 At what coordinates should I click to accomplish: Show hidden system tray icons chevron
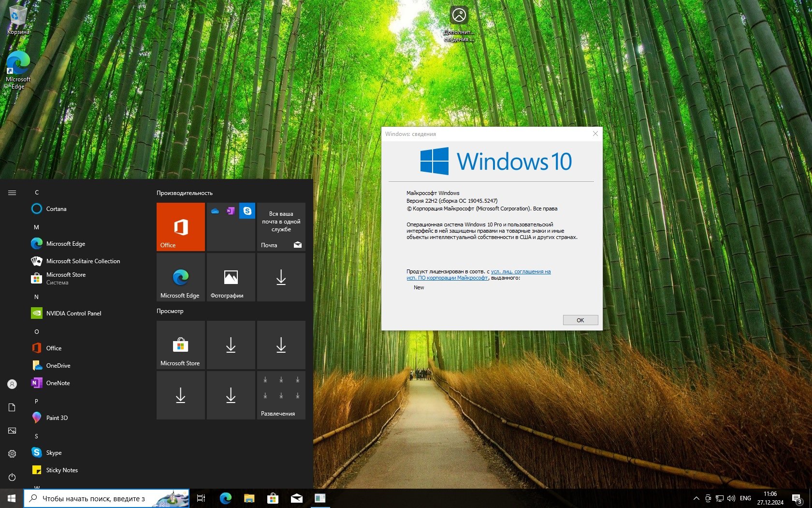tap(696, 498)
